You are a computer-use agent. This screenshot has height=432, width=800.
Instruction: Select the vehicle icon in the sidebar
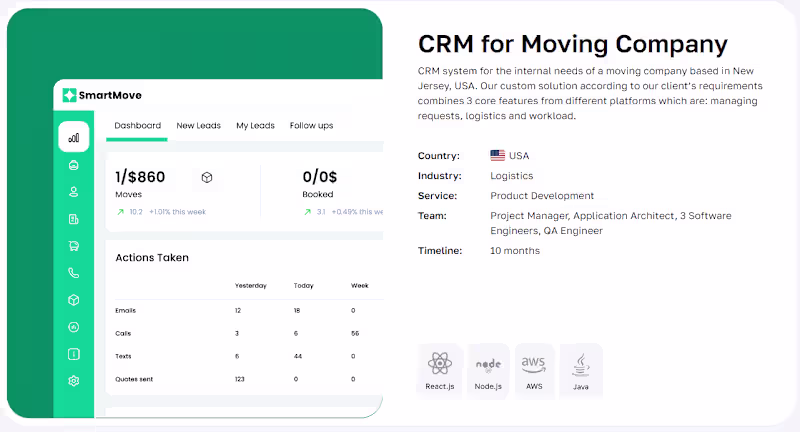(x=73, y=165)
